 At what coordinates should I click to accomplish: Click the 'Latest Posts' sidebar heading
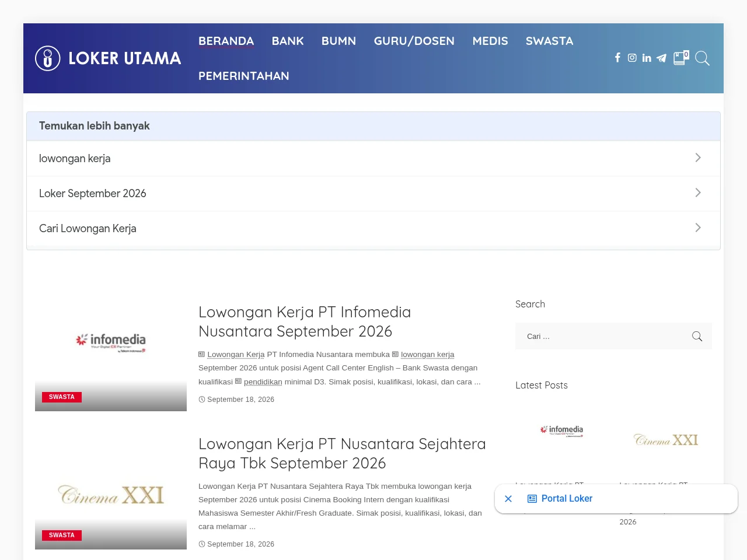click(542, 385)
